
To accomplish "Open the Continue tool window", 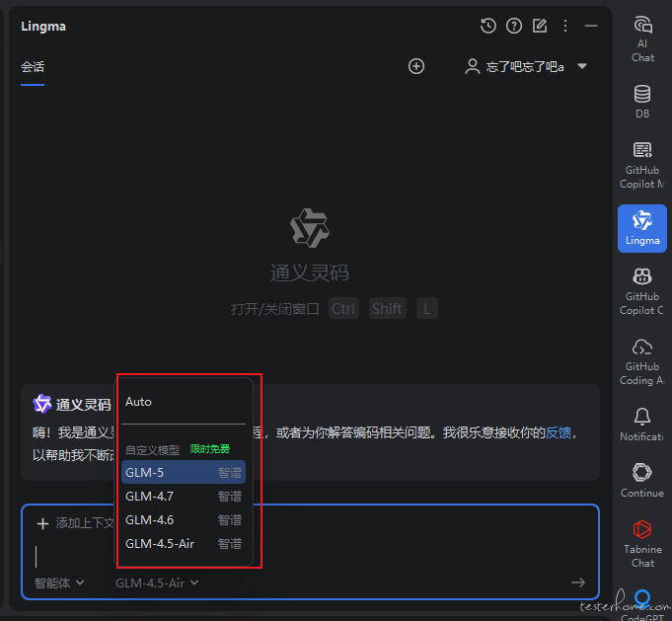I will tap(642, 480).
